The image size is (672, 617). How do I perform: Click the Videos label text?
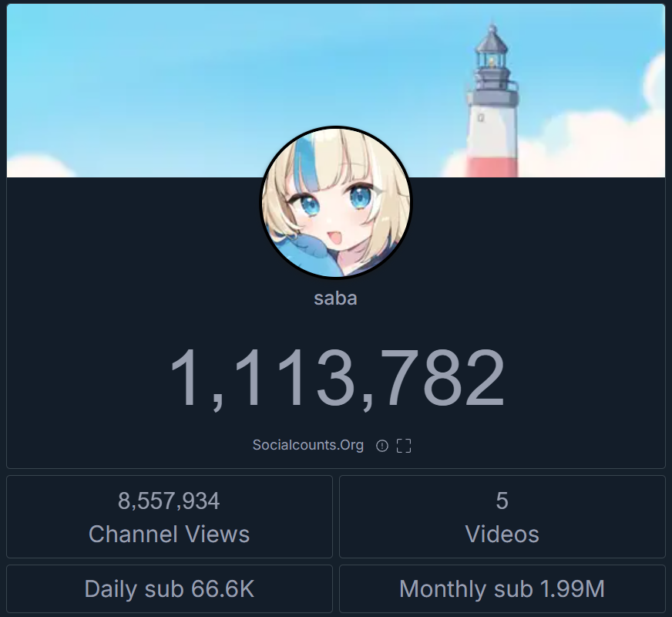coord(502,534)
